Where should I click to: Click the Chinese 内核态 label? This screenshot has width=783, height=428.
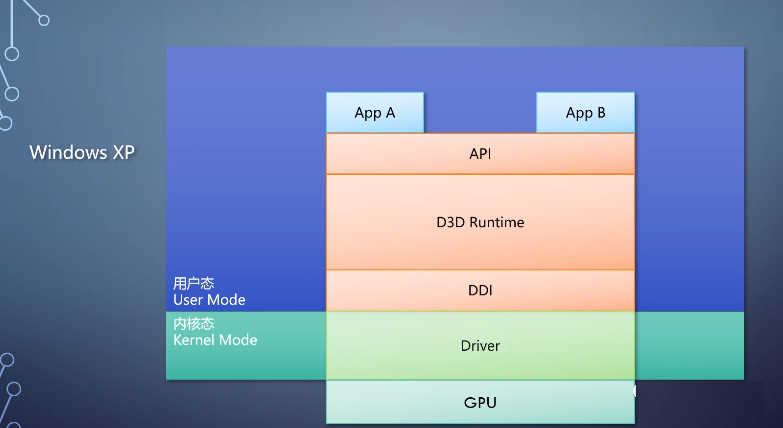(194, 324)
